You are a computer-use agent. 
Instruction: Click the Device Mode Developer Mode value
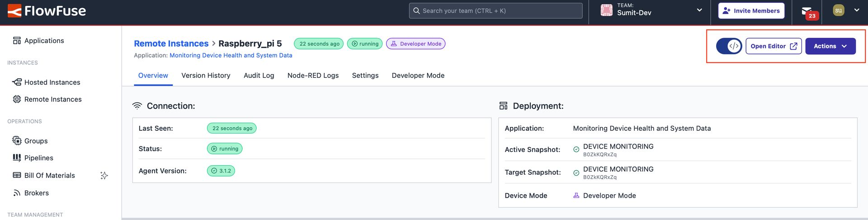coord(609,196)
